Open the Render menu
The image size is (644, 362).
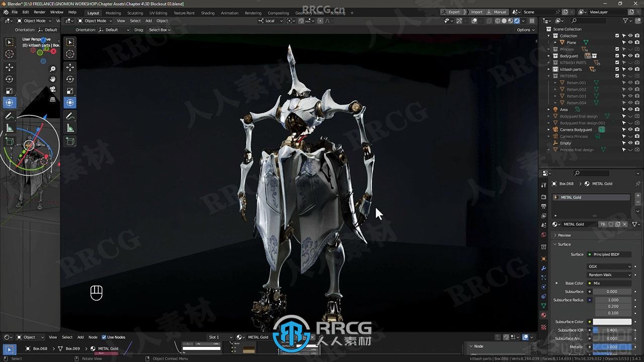click(x=39, y=12)
